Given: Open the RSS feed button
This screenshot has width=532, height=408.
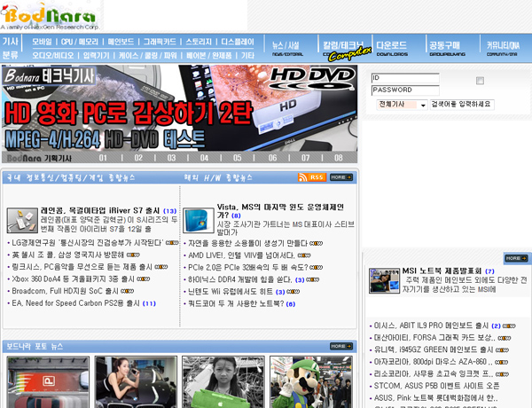Looking at the screenshot, I should 312,177.
